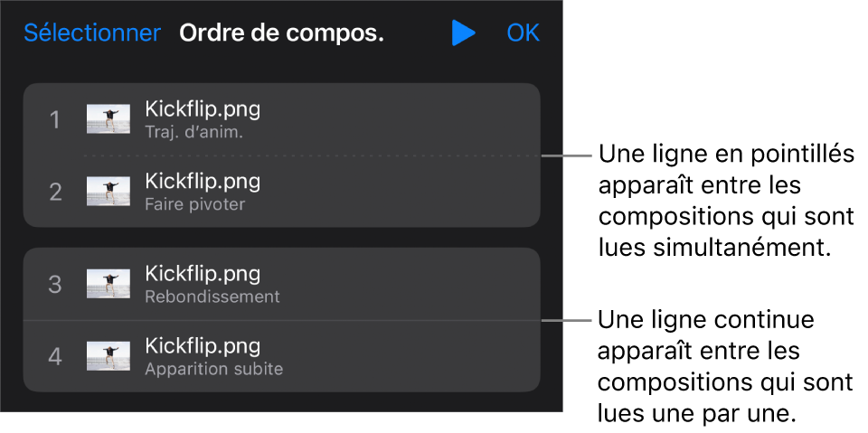The width and height of the screenshot is (868, 433).
Task: Click build order number 1
Action: [55, 119]
